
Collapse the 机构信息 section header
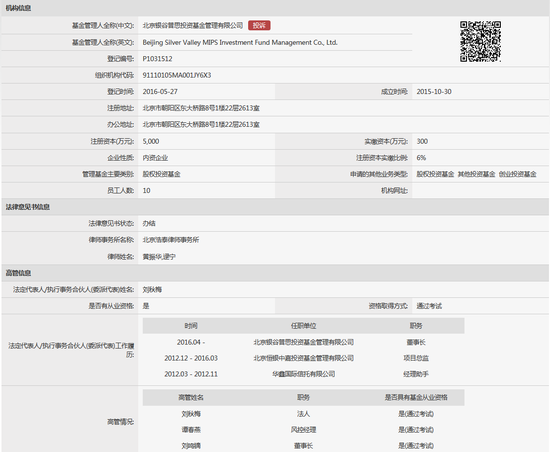click(x=275, y=8)
